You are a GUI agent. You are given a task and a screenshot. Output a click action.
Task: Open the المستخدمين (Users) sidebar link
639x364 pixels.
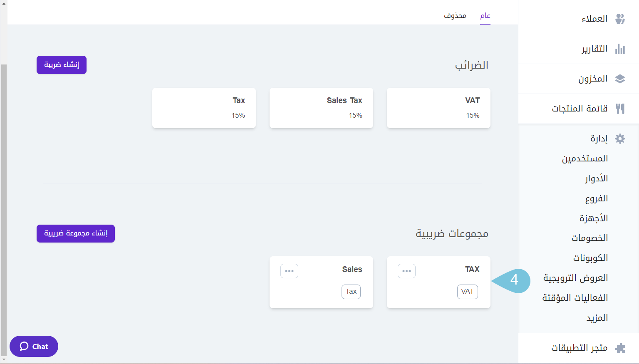pos(585,159)
